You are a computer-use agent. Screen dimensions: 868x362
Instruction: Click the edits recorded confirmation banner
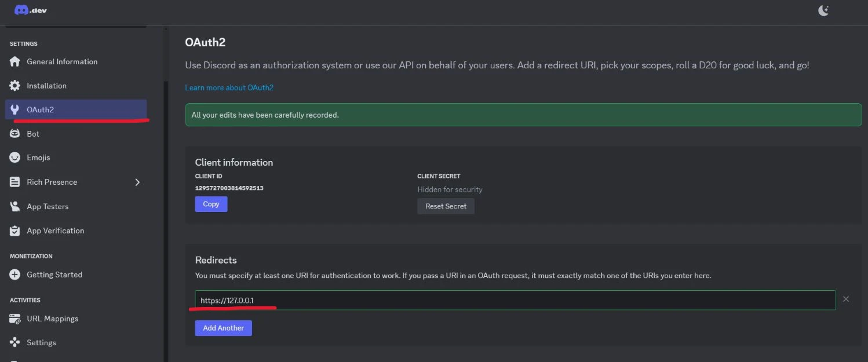point(523,115)
